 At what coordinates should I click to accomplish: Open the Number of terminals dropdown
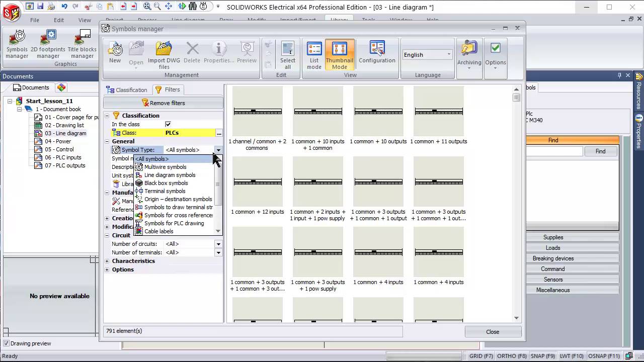pos(218,252)
